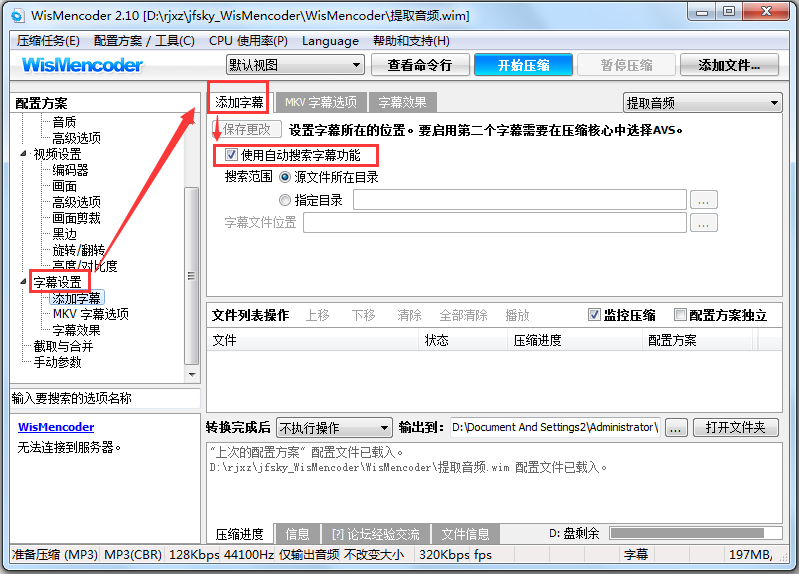The height and width of the screenshot is (574, 799).
Task: Open the 压缩任务(E) menu
Action: tap(48, 41)
